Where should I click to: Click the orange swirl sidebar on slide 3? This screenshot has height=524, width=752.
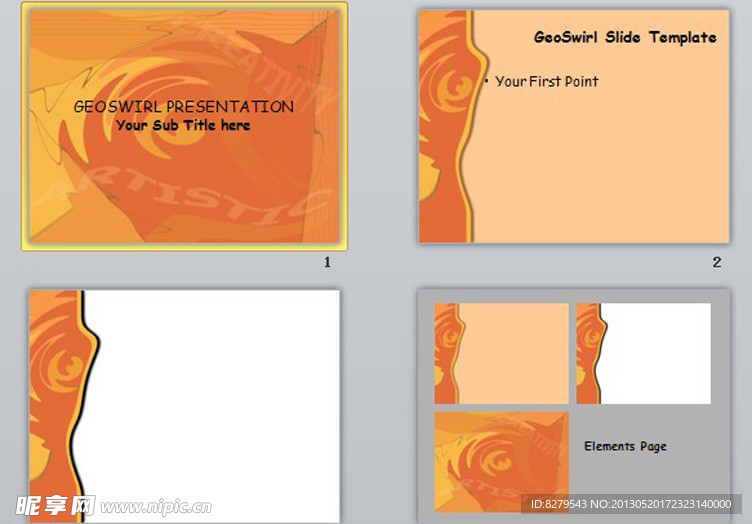(60, 406)
